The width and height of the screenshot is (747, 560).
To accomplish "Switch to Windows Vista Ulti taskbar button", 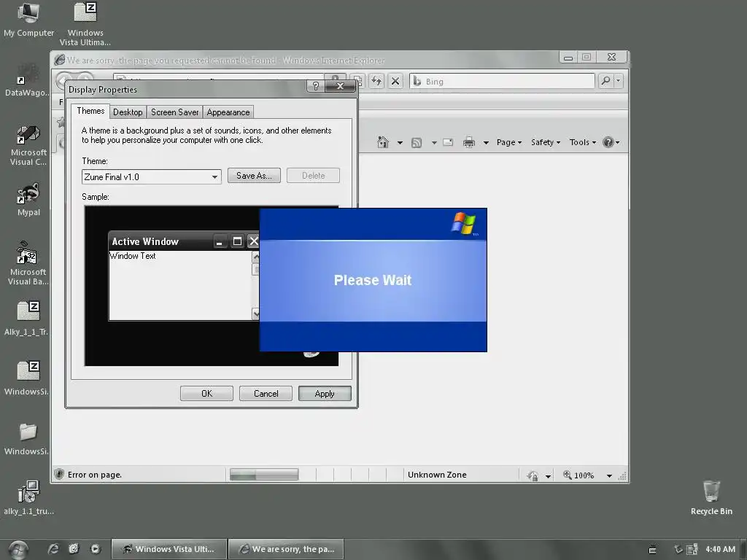I will (169, 549).
